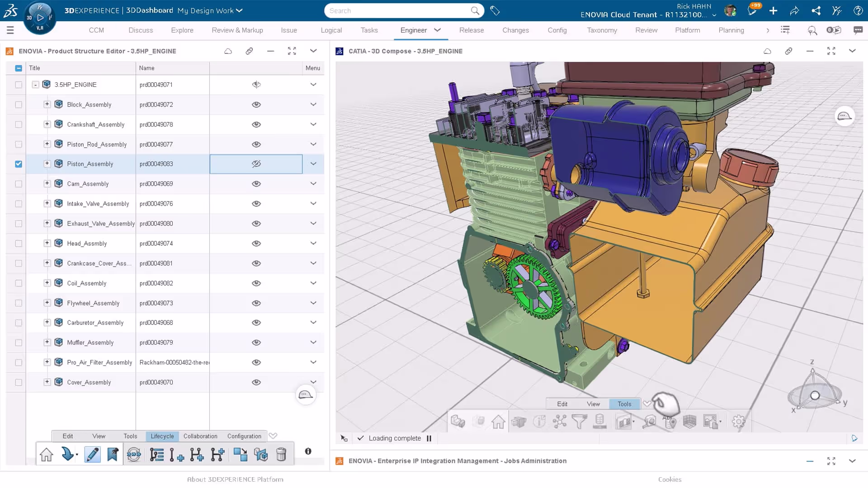Screen dimensions: 868x488
Task: Click the tag icon beside the search bar
Action: tap(495, 11)
